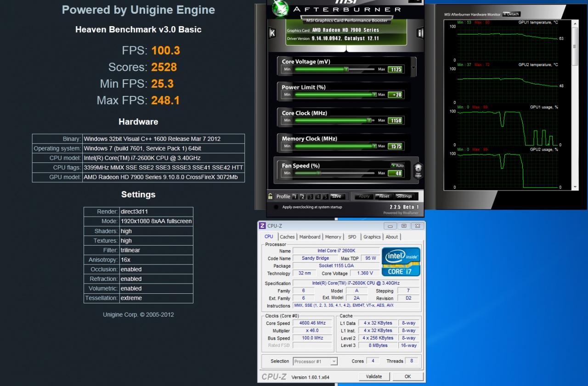Click the Core Clock slider handle

coord(369,120)
